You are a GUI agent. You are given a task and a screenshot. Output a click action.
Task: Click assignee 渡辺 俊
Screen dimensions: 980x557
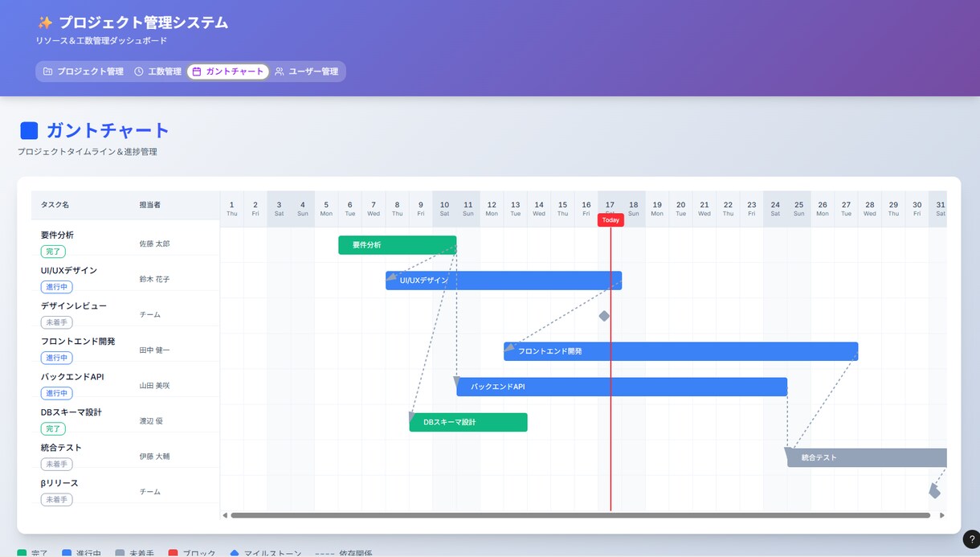[151, 420]
